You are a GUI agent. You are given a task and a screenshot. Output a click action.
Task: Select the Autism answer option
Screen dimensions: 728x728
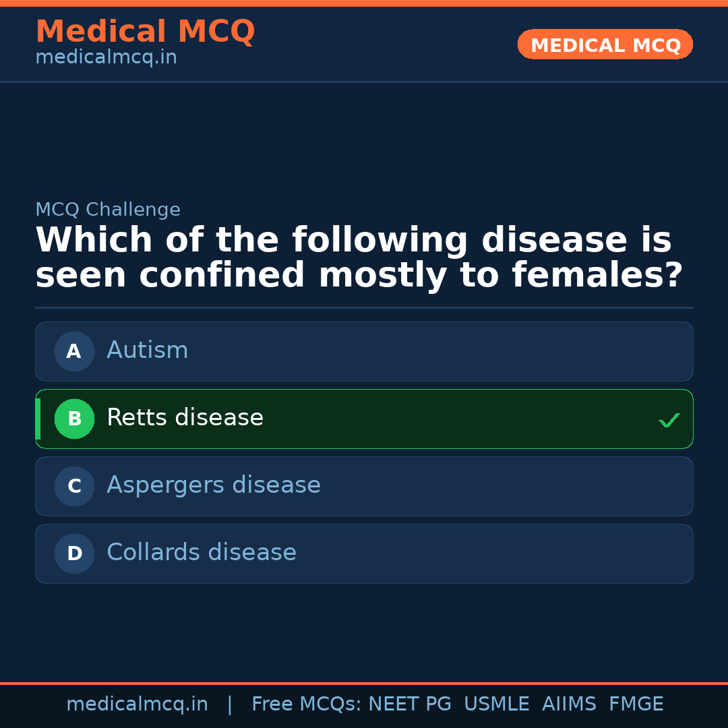click(x=364, y=351)
